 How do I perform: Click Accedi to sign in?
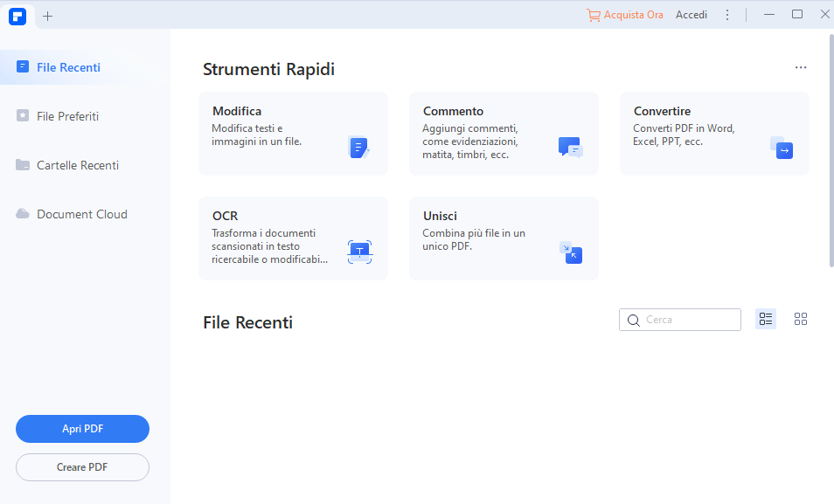point(691,15)
